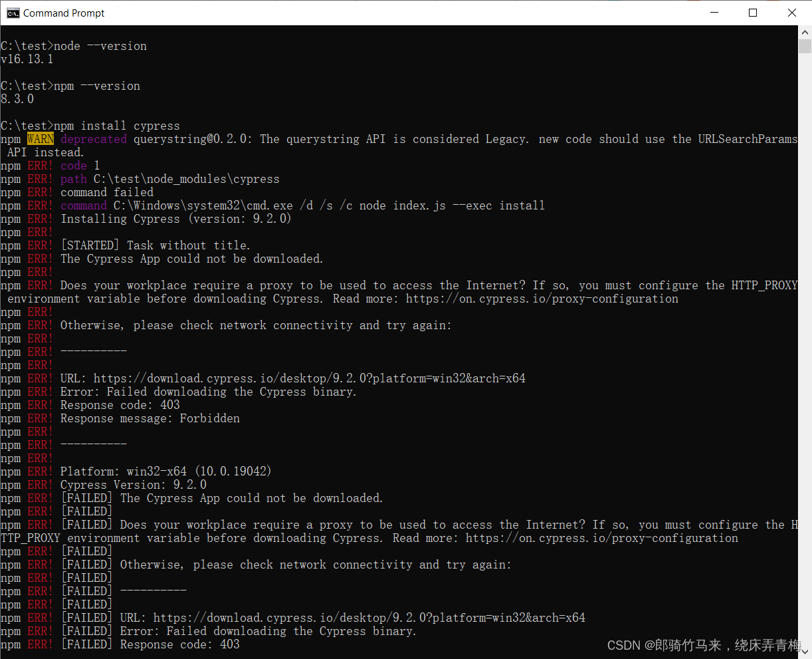Click the Response code: 403 error line
The width and height of the screenshot is (812, 659).
pyautogui.click(x=120, y=404)
